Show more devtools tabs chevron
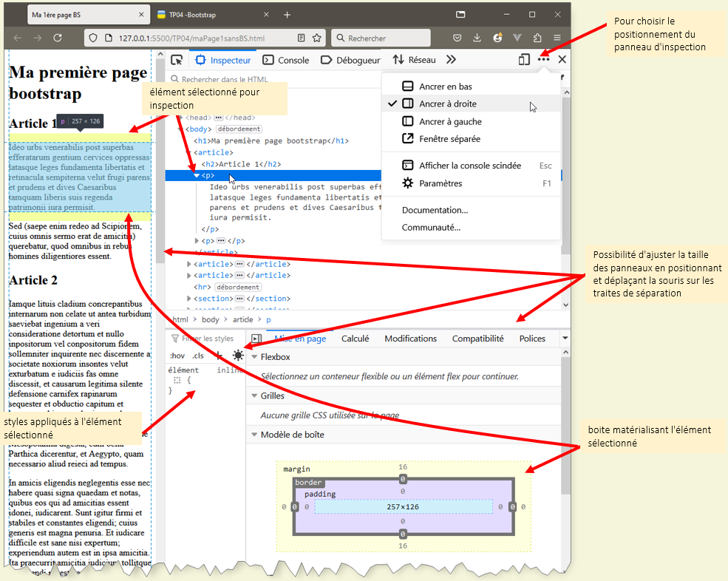 [451, 60]
